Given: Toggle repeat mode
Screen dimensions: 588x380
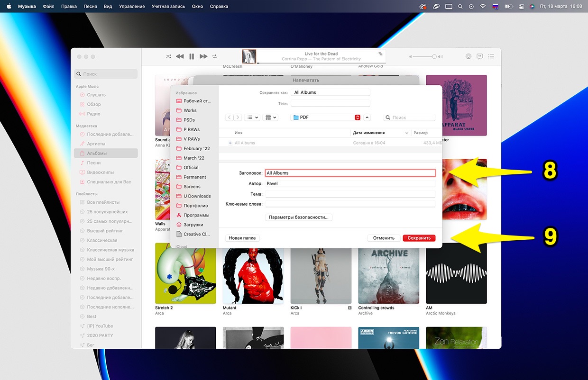Looking at the screenshot, I should tap(215, 56).
